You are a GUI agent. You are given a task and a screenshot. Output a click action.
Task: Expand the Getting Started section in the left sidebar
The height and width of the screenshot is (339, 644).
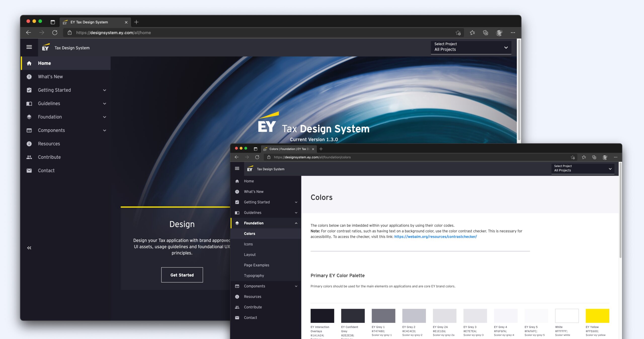coord(104,90)
